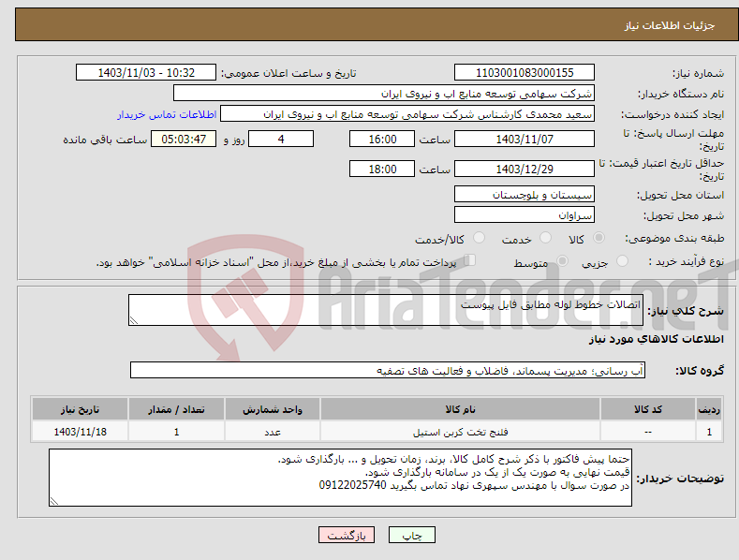Screen dimensions: 739x560
Task: Select the کالا/خدمت radio button
Action: click(479, 238)
